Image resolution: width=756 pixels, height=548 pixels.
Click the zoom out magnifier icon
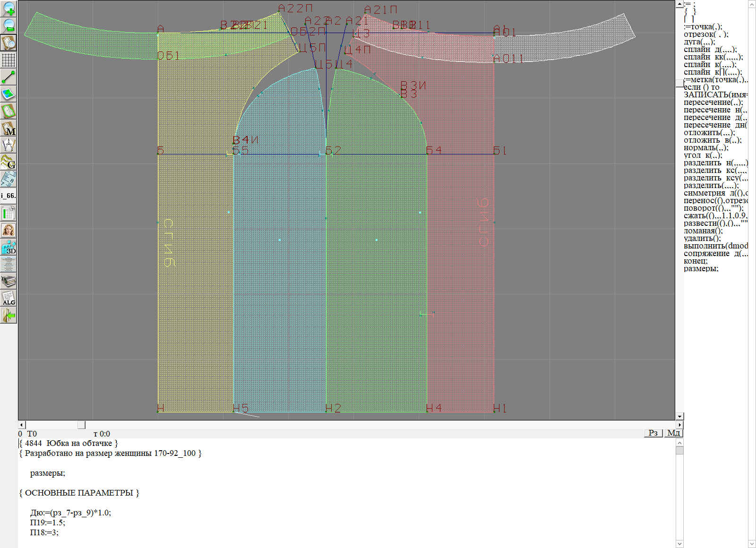9,26
